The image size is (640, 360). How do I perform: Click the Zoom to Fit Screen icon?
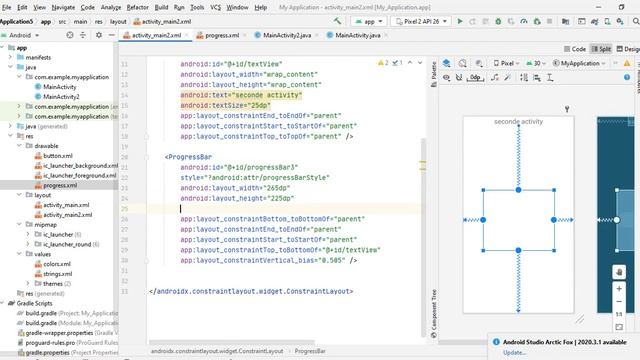(x=619, y=327)
